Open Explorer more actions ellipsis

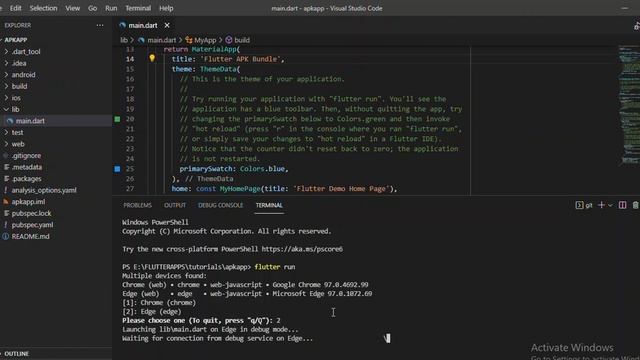[100, 25]
